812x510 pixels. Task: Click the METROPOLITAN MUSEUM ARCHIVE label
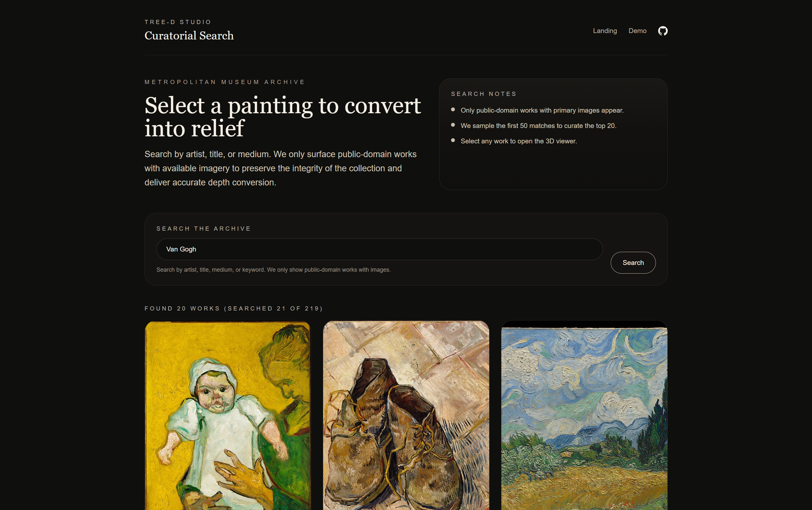click(x=225, y=82)
